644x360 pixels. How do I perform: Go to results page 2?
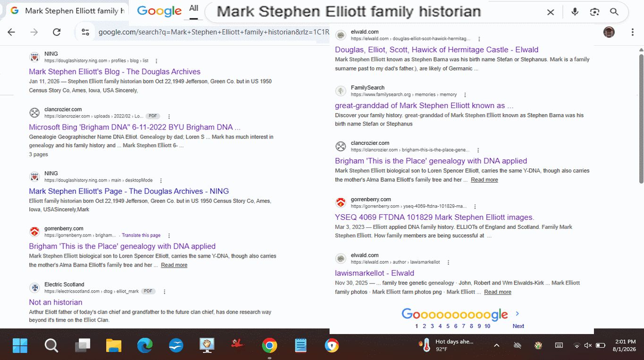(424, 326)
